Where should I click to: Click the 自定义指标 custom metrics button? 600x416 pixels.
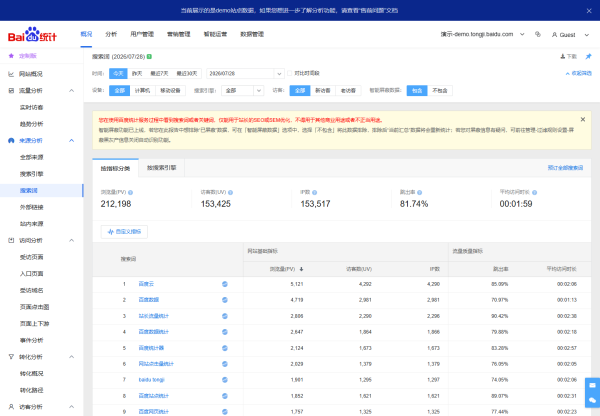[x=124, y=232]
